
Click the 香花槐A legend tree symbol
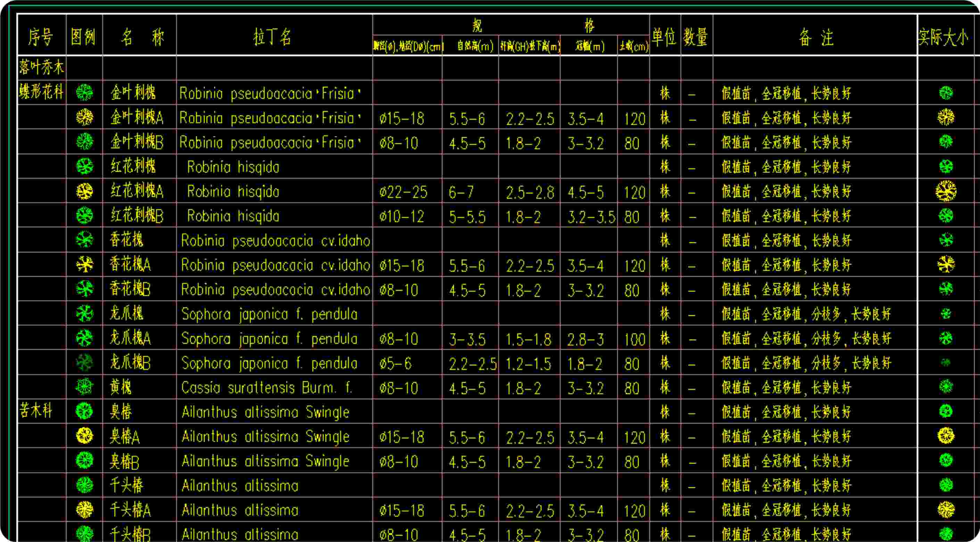point(84,264)
